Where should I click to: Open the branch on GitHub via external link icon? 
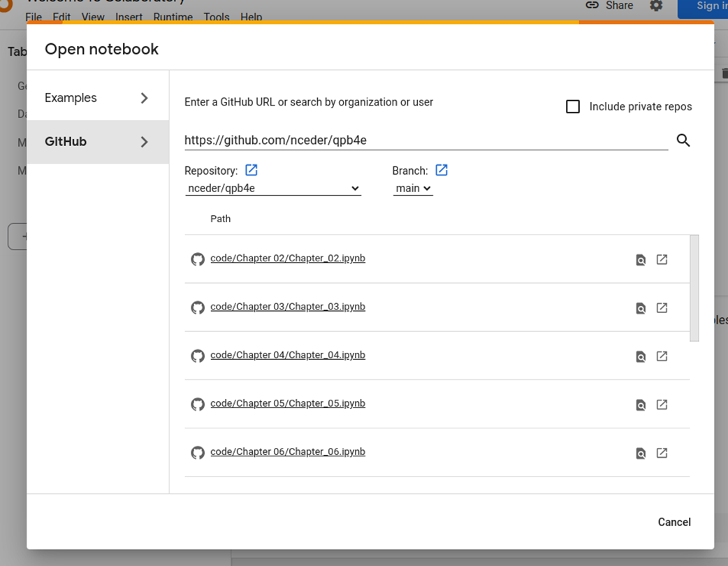click(442, 170)
